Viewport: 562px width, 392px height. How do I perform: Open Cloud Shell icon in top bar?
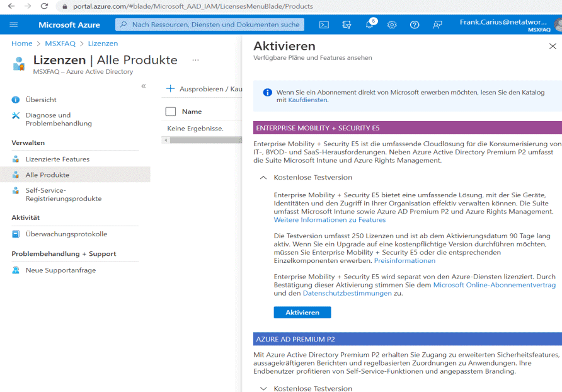[x=324, y=25]
